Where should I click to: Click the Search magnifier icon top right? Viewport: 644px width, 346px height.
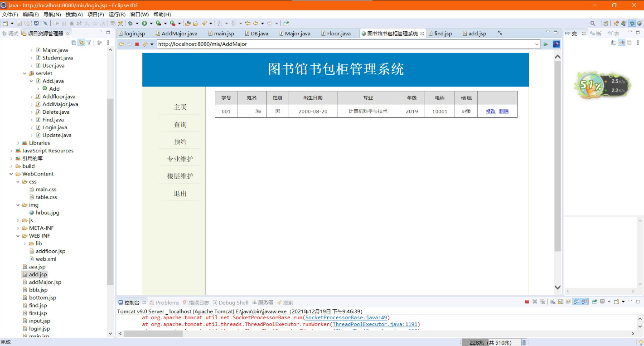(592, 23)
